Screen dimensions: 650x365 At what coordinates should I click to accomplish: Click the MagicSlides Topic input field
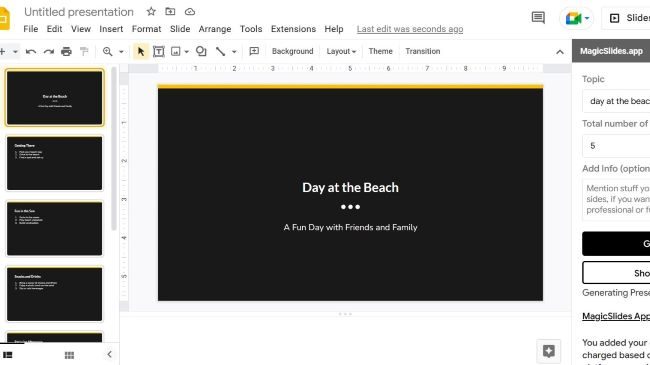click(x=616, y=101)
